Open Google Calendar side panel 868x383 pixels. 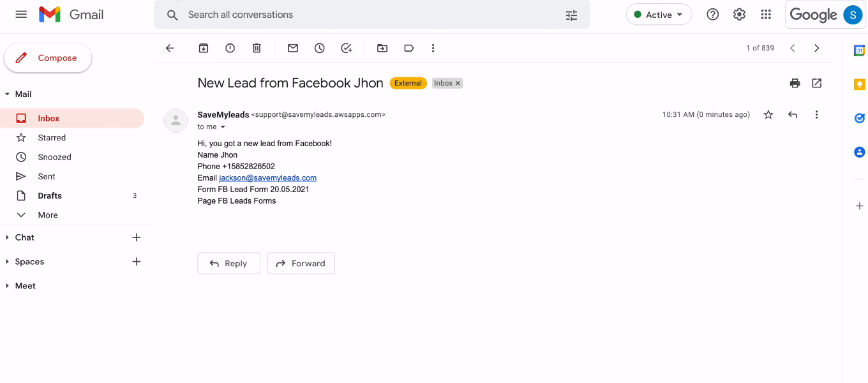pyautogui.click(x=860, y=50)
